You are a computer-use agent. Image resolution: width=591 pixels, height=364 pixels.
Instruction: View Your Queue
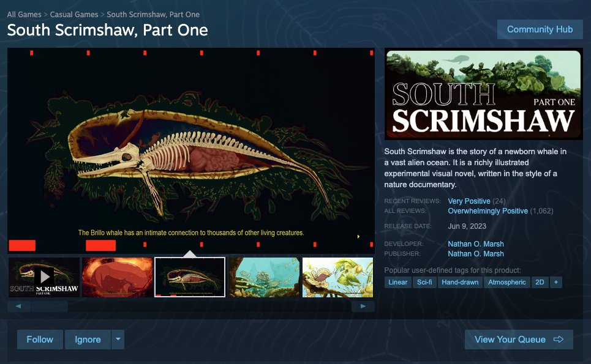click(x=519, y=340)
